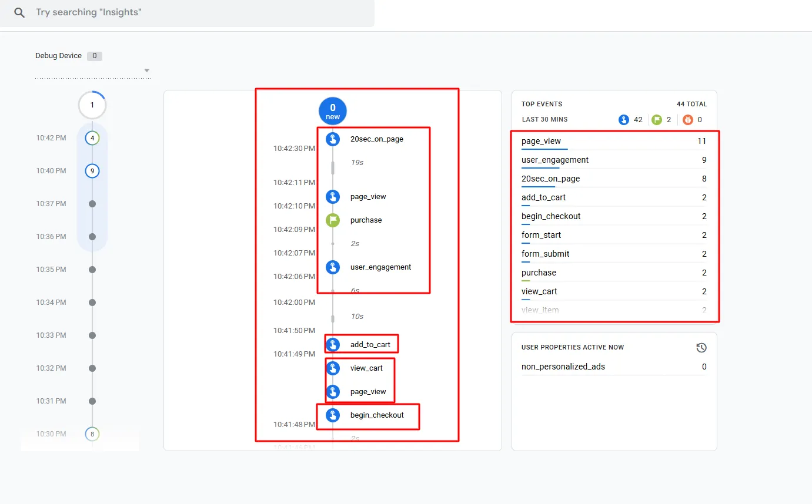Click the begin_checkout event icon
This screenshot has width=812, height=504.
tap(333, 415)
